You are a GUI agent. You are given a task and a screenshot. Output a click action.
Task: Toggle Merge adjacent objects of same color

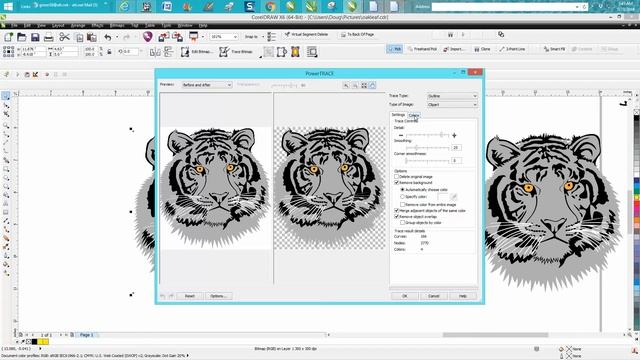[396, 211]
